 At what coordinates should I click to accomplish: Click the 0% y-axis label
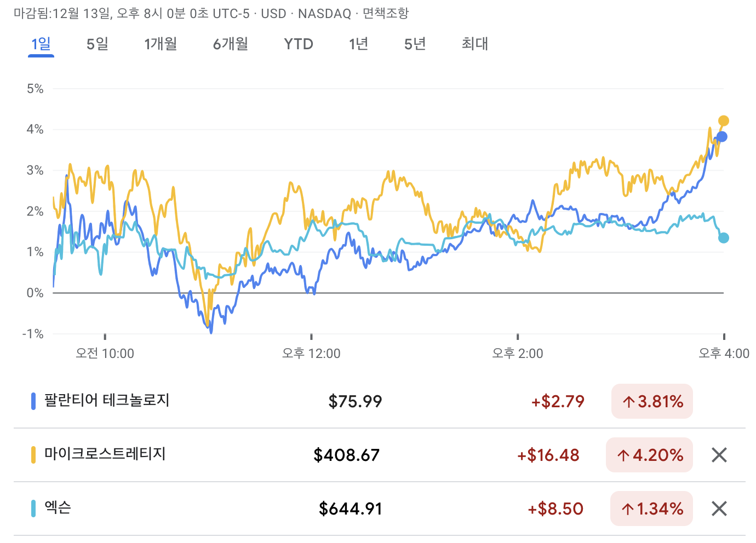click(35, 293)
